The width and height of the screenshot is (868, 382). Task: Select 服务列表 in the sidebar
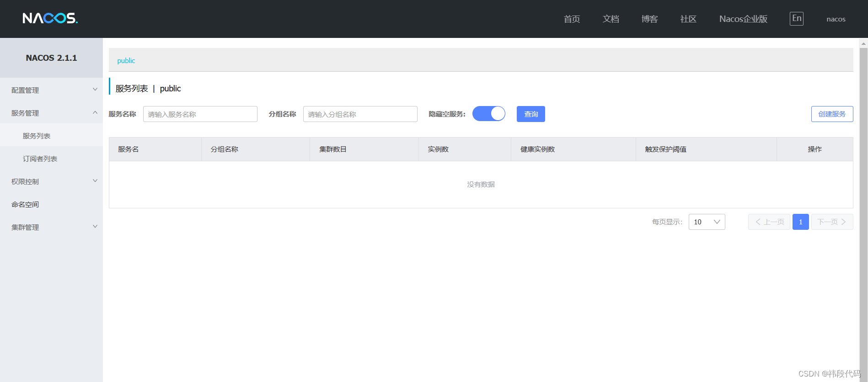tap(51, 136)
